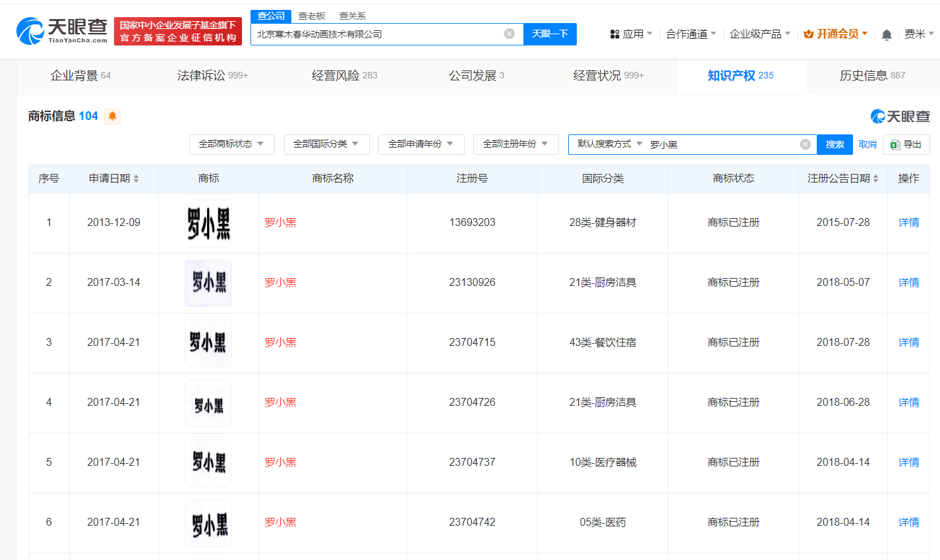Switch to the 查关系 search tab
This screenshot has width=940, height=560.
353,16
